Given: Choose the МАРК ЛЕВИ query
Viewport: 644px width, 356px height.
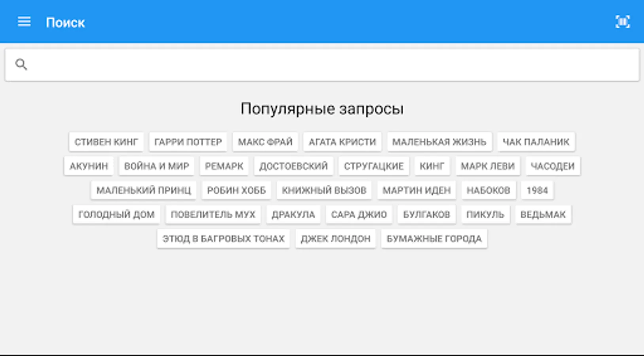Looking at the screenshot, I should pos(488,166).
